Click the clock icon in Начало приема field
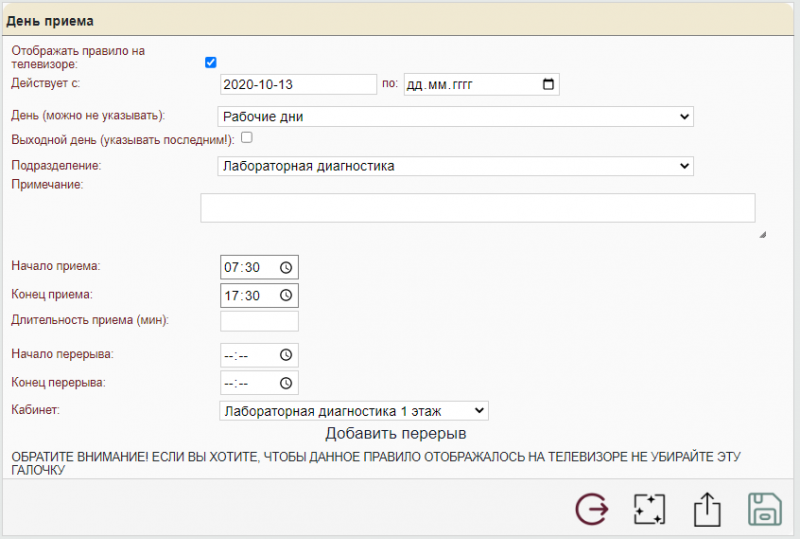The image size is (800, 539). tap(286, 268)
